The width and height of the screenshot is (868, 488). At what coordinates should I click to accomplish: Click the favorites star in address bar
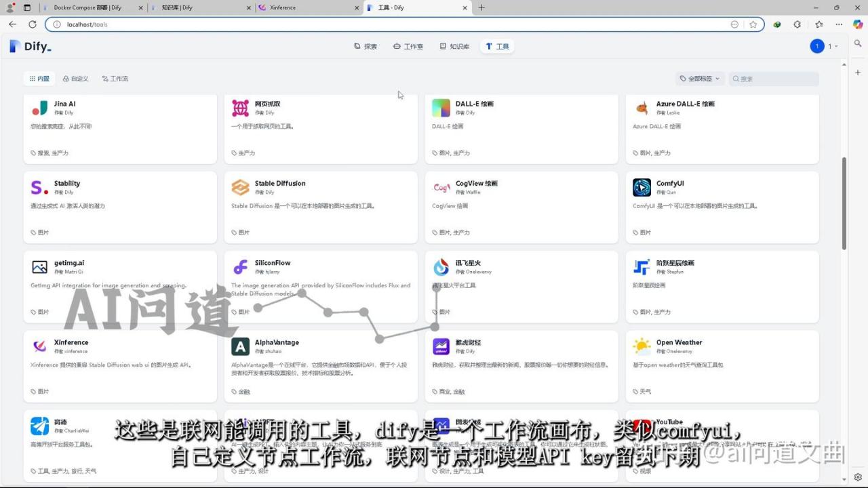tap(753, 24)
